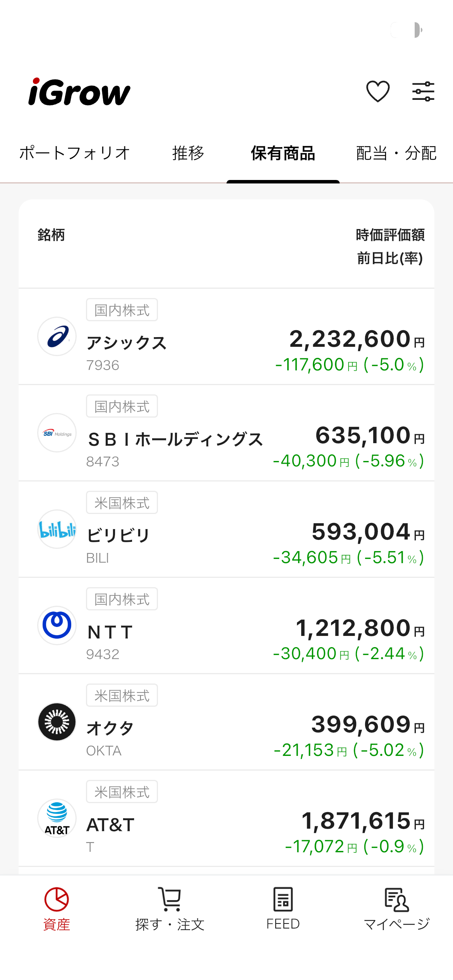
Task: Select the 保有商品 tab
Action: pos(283,153)
